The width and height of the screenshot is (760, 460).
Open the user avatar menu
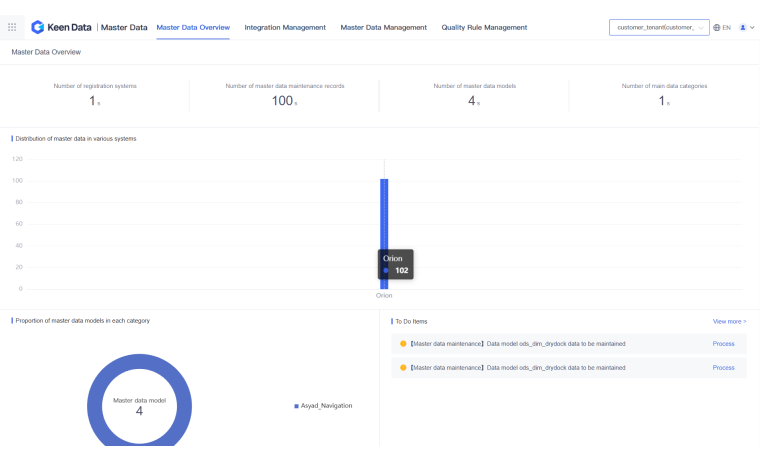(x=743, y=27)
